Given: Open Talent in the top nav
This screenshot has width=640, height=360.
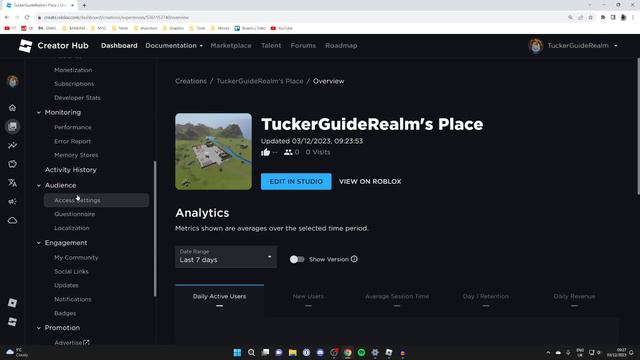Looking at the screenshot, I should coord(271,46).
